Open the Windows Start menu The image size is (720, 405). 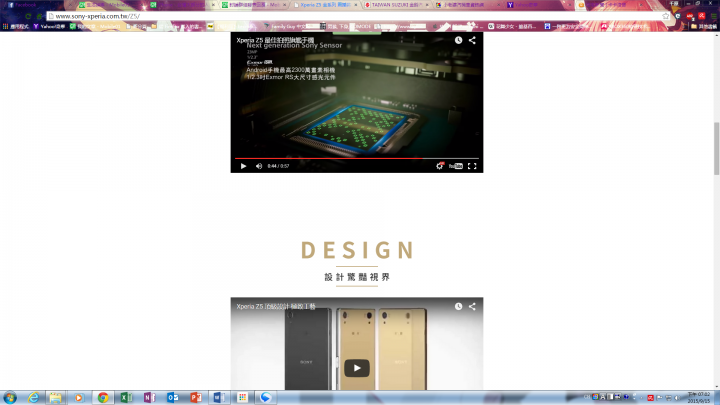coord(10,397)
